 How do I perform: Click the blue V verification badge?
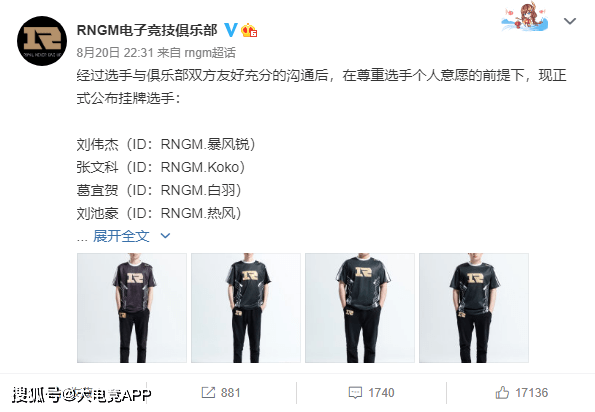231,30
